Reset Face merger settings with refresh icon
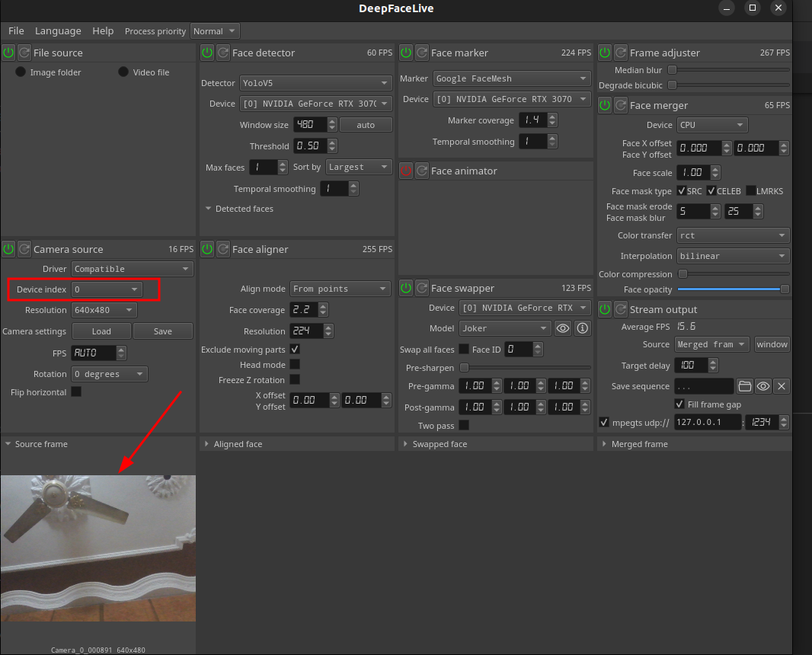The height and width of the screenshot is (655, 812). 621,105
